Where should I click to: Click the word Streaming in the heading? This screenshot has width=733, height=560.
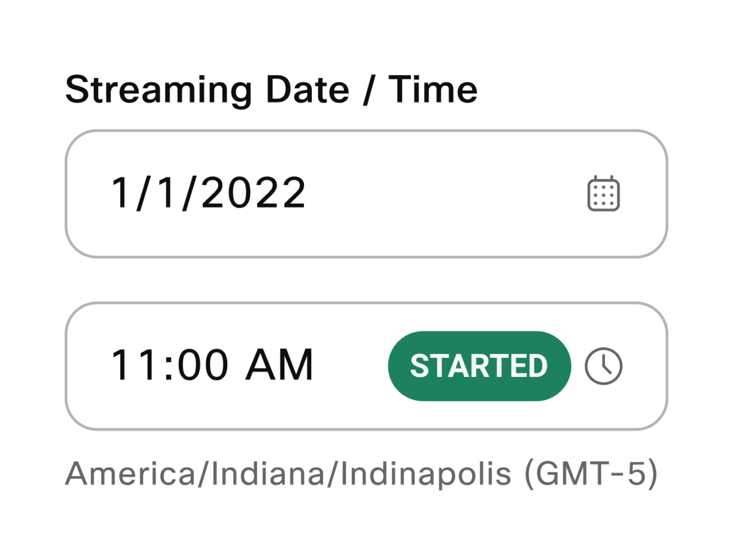point(159,90)
